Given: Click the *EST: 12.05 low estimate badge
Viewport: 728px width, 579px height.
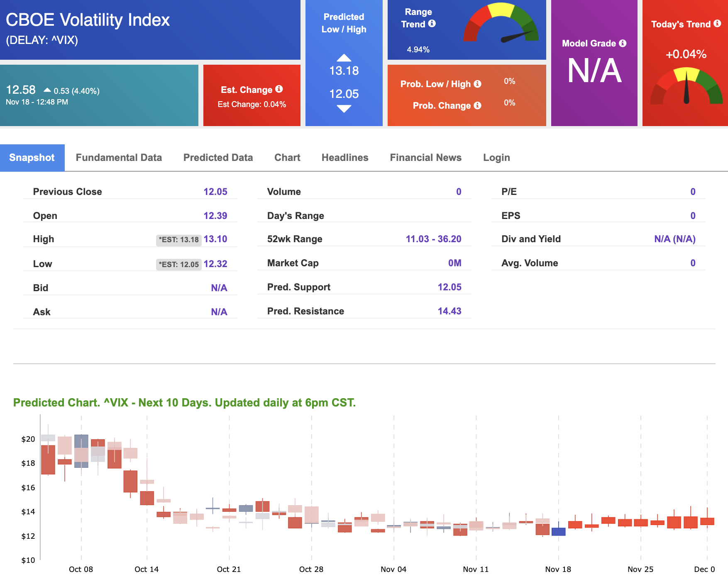Looking at the screenshot, I should pyautogui.click(x=179, y=265).
